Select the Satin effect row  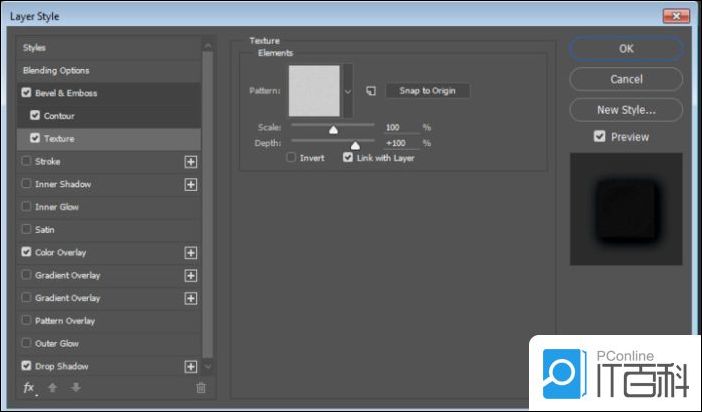pos(109,230)
